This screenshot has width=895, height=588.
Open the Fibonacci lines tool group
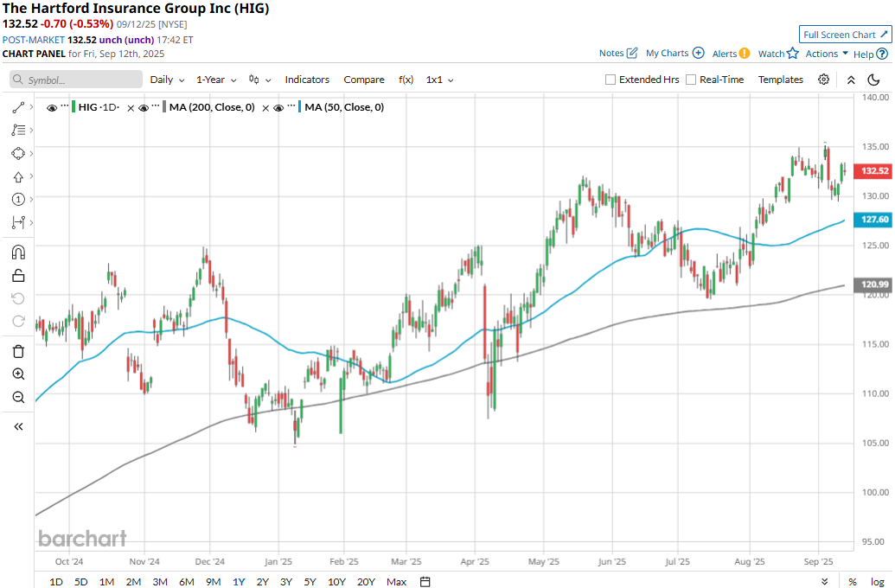coord(18,131)
